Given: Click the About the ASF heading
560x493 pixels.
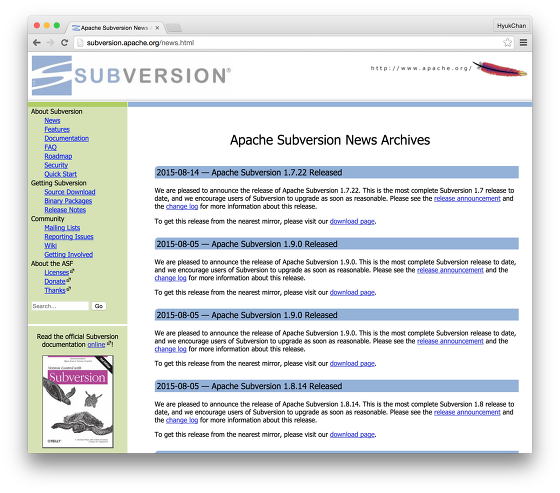Looking at the screenshot, I should 52,263.
